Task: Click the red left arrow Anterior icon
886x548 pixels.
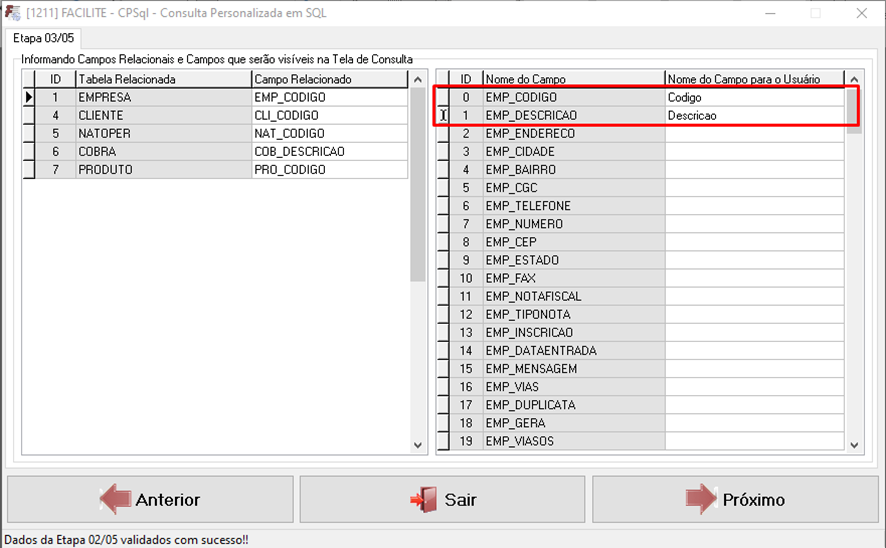Action: (115, 499)
